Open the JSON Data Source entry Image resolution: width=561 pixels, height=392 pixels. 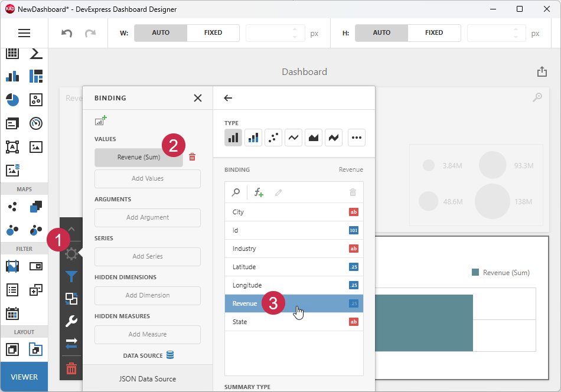click(x=147, y=378)
